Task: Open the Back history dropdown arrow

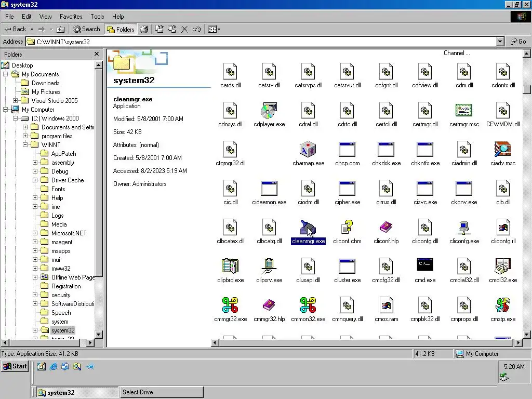Action: 32,29
